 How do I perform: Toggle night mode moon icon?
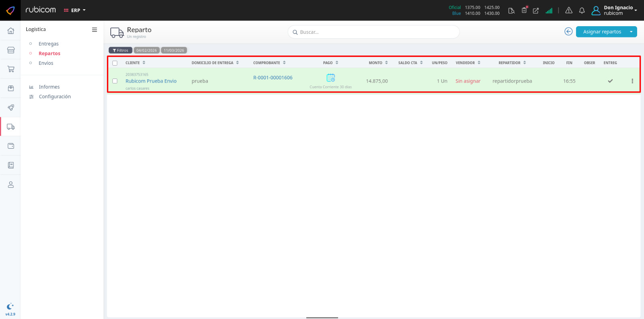point(10,307)
